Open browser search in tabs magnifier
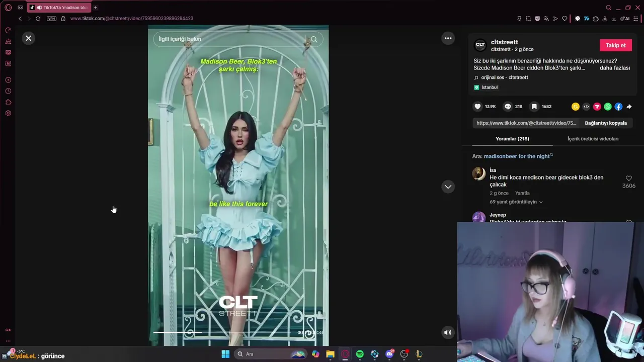Screen dimensions: 644x362 (x=608, y=8)
